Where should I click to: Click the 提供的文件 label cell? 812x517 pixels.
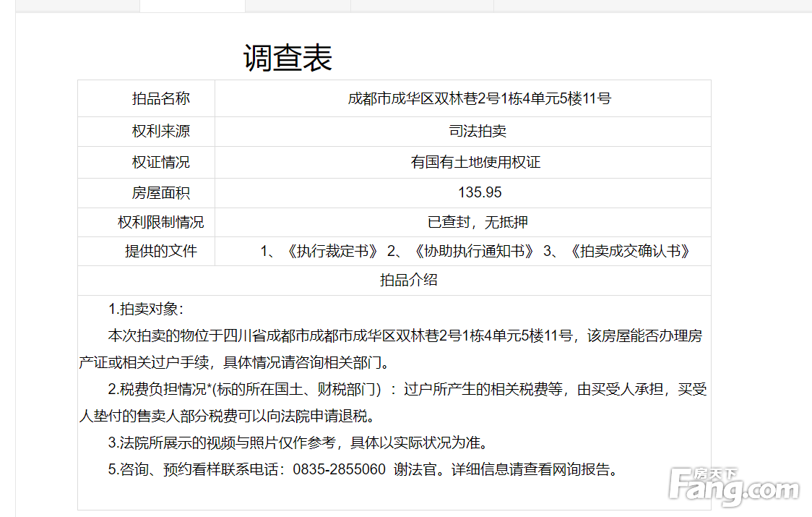point(160,252)
